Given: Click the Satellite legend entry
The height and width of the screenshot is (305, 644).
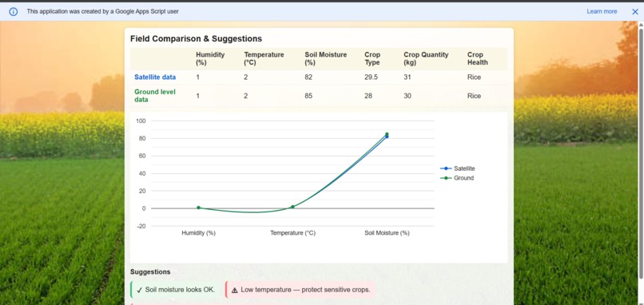Looking at the screenshot, I should pos(458,168).
